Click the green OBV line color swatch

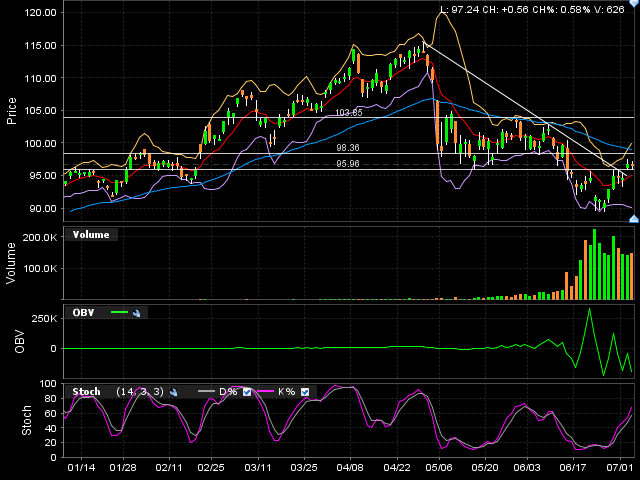[x=119, y=313]
